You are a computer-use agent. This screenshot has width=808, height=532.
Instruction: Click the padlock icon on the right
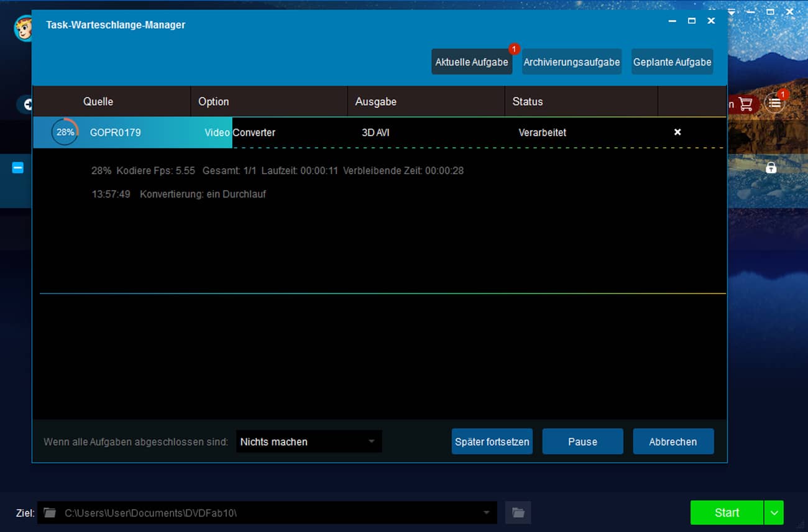771,168
